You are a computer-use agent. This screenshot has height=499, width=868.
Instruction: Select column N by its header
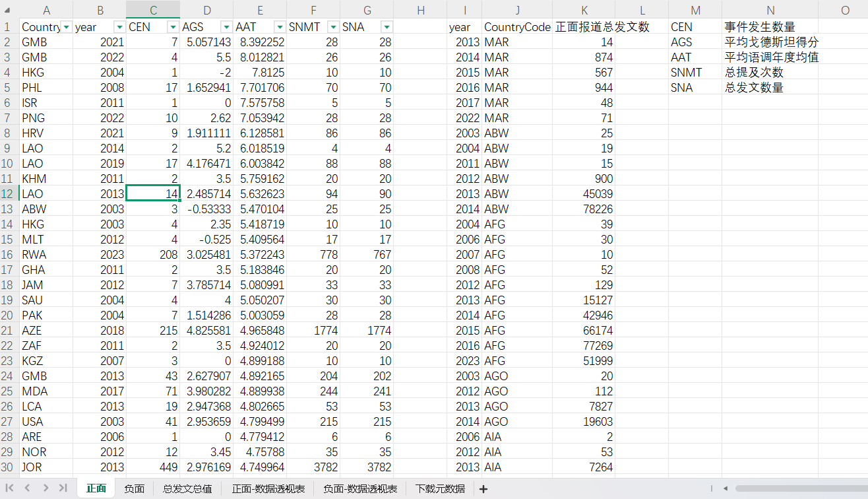tap(770, 10)
